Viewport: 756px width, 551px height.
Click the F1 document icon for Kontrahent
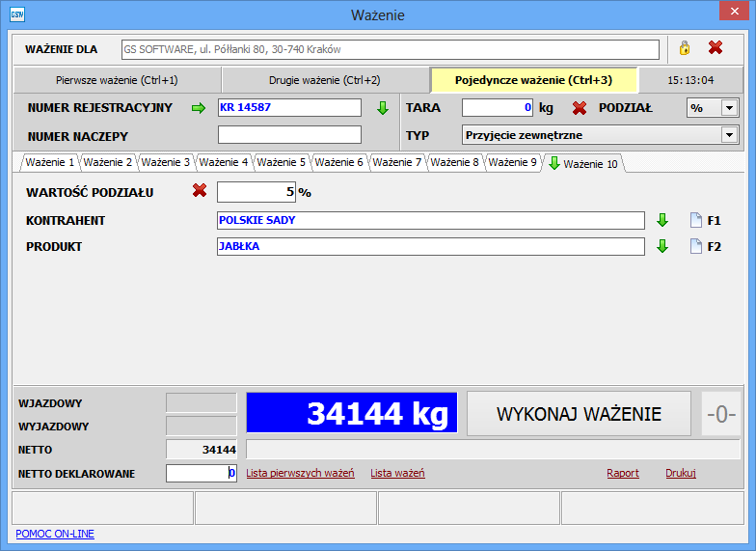(696, 220)
